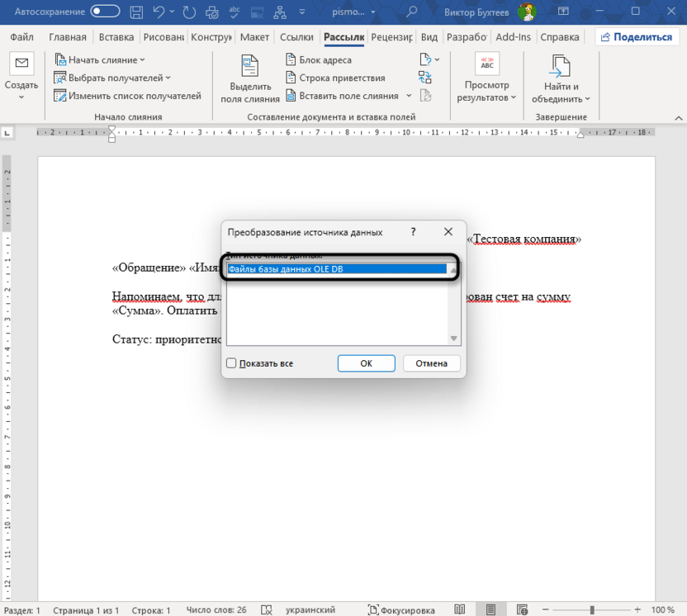Click the zoom slider handle
687x616 pixels.
pos(592,609)
